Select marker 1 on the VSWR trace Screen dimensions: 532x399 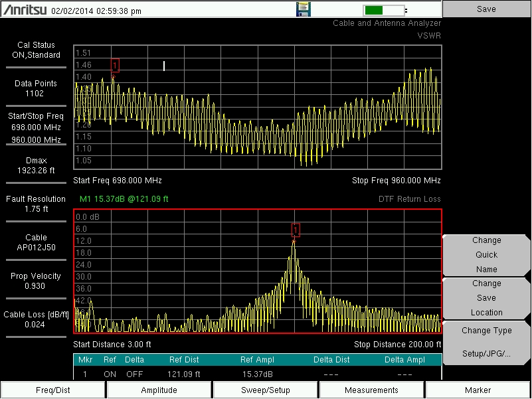pos(115,65)
